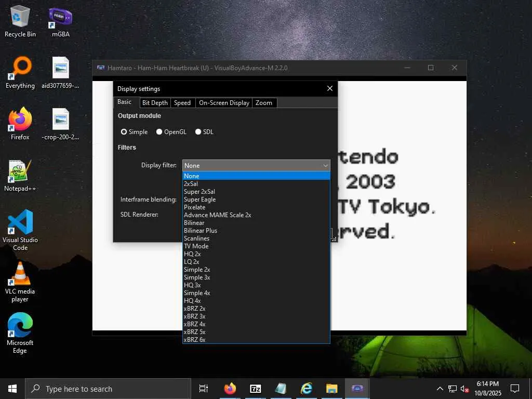Select the aid3077659 image file icon
This screenshot has height=399, width=532.
coord(60,73)
